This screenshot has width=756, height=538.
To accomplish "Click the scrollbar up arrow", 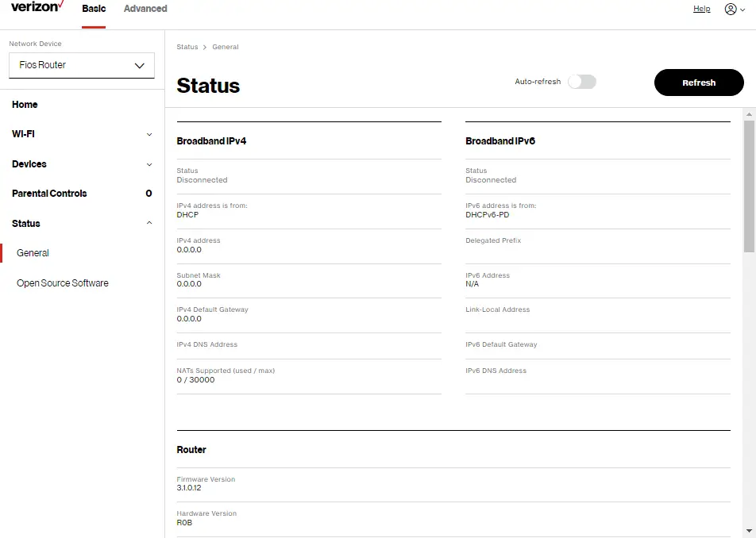I will (x=750, y=113).
